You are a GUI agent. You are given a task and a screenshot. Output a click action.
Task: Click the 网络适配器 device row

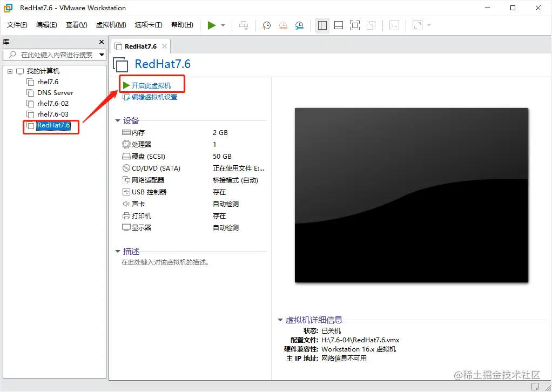192,180
